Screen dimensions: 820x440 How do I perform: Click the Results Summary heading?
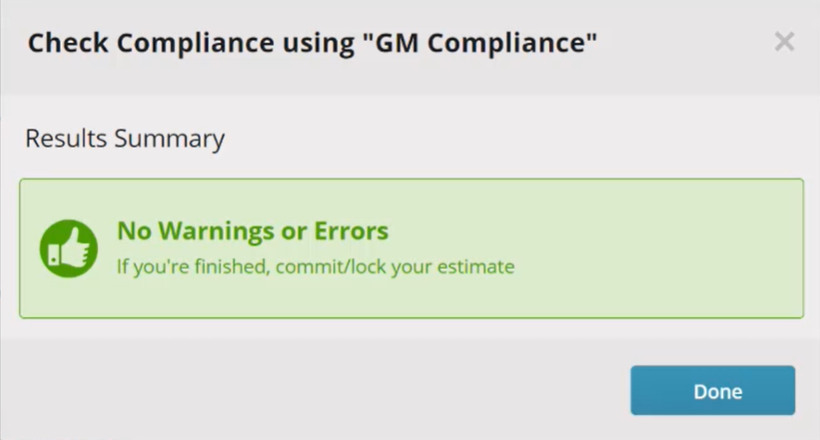(x=125, y=139)
